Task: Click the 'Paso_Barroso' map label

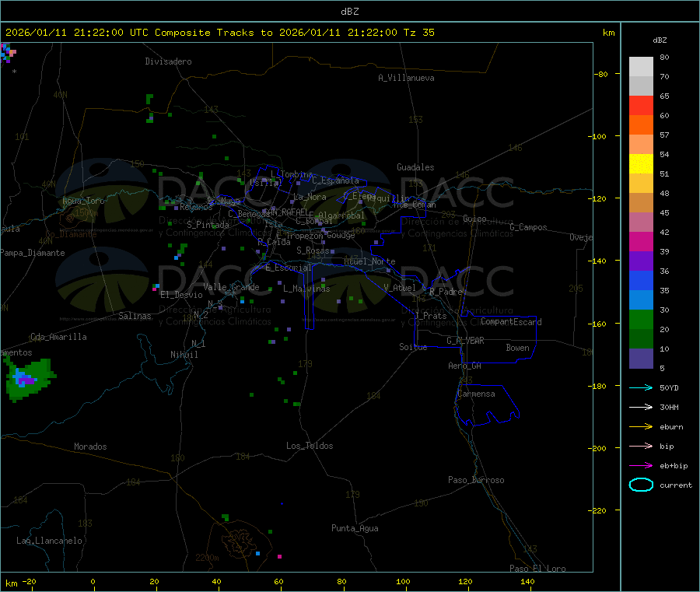Action: 476,480
